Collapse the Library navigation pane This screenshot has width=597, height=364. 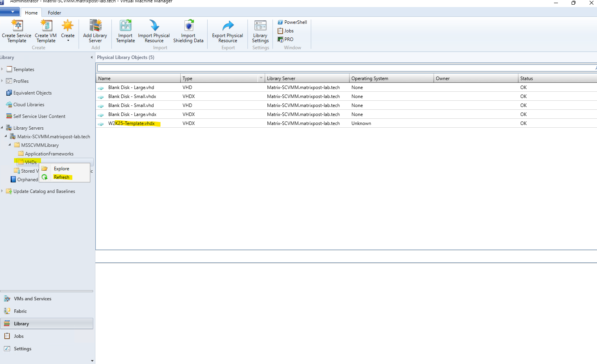coord(92,57)
